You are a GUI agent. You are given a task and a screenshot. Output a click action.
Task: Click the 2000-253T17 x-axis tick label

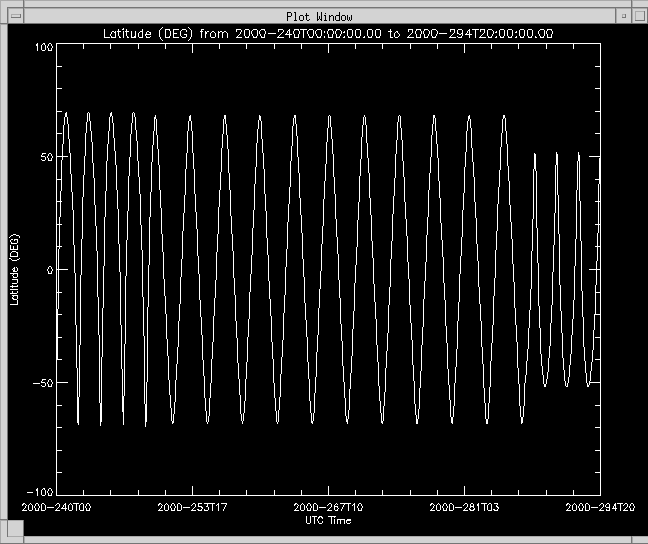coord(194,508)
